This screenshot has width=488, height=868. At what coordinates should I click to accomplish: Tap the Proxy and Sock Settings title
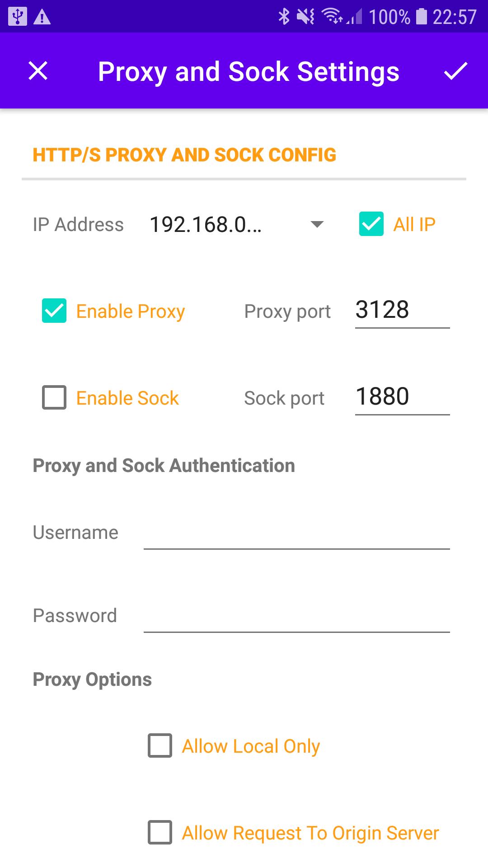tap(249, 72)
